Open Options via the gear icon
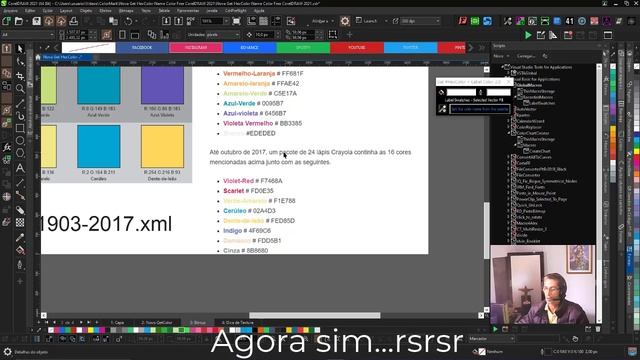This screenshot has height=360, width=640. point(345,21)
